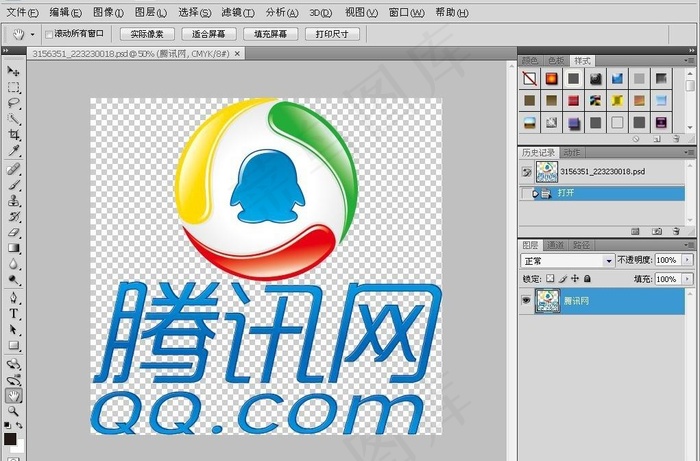Viewport: 700px width, 461px height.
Task: Select the Eraser tool
Action: 13,233
